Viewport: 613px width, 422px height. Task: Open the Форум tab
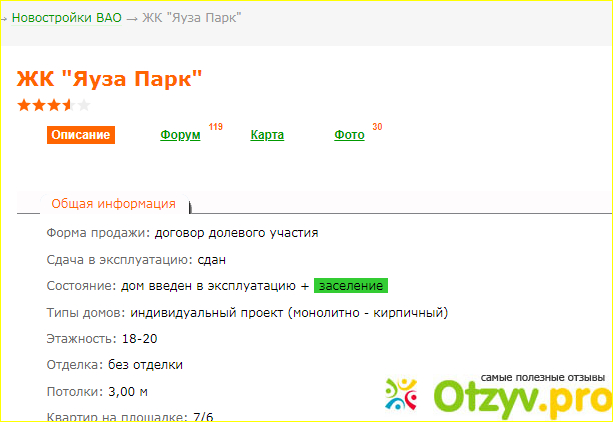(x=180, y=135)
